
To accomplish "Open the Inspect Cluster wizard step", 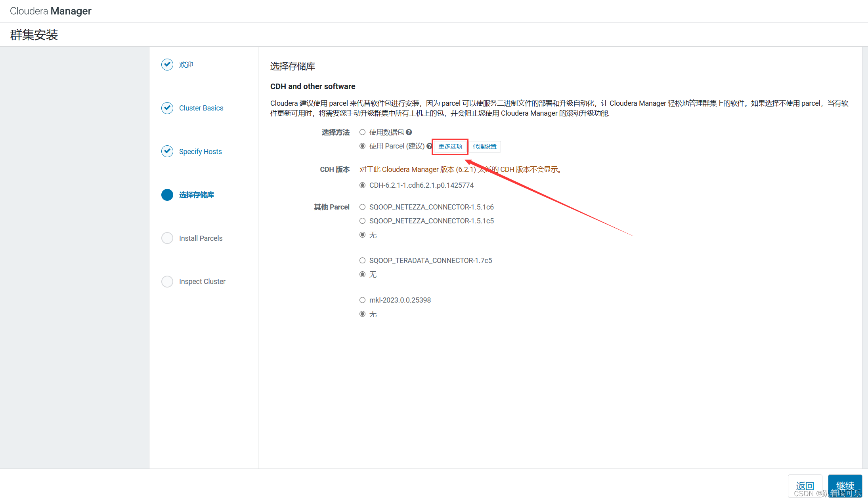I will (202, 282).
